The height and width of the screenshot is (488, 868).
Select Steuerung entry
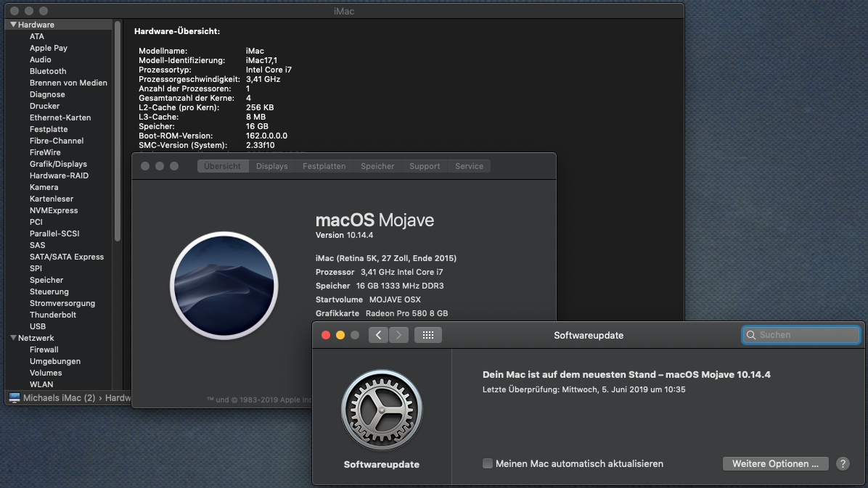pos(49,291)
